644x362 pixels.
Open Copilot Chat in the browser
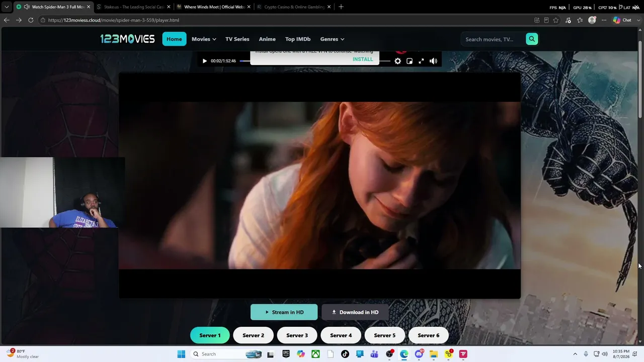coord(622,20)
